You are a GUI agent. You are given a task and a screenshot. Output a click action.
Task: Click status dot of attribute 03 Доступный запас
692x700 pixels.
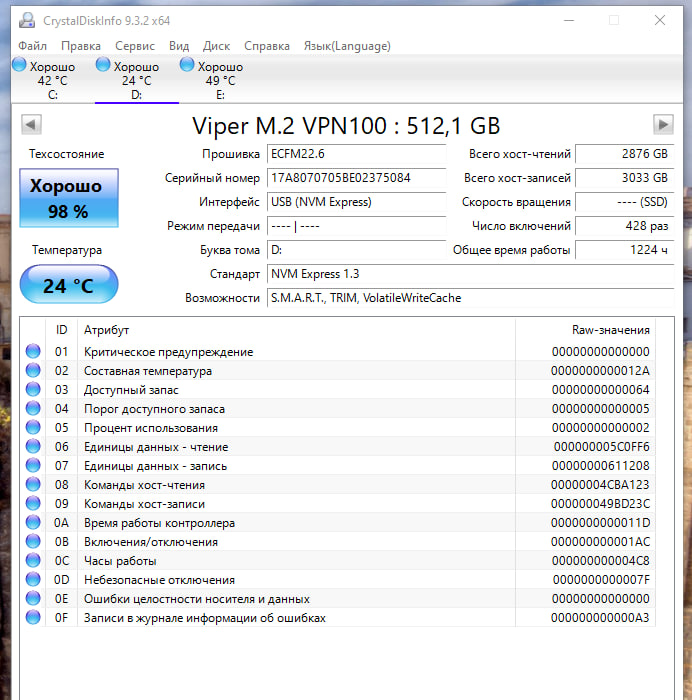point(33,389)
